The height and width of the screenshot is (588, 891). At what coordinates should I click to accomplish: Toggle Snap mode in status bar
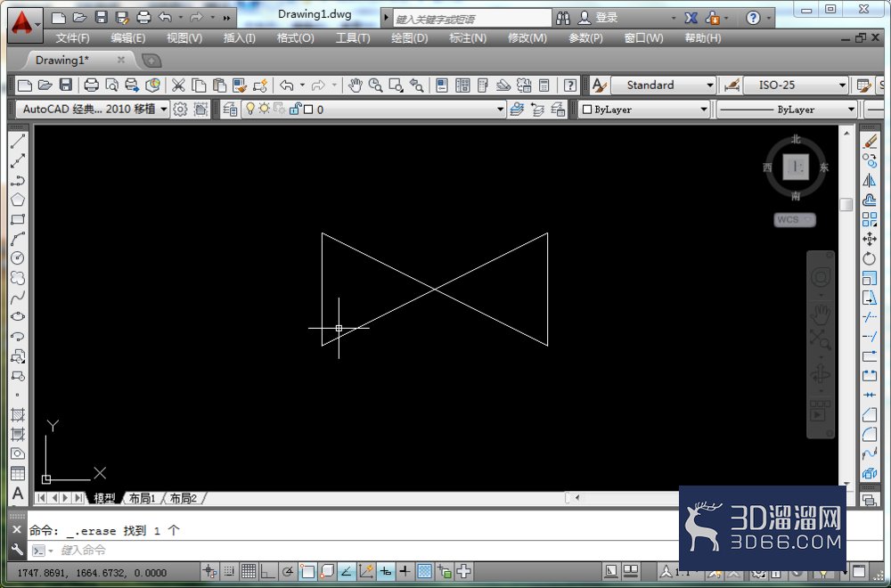click(229, 571)
